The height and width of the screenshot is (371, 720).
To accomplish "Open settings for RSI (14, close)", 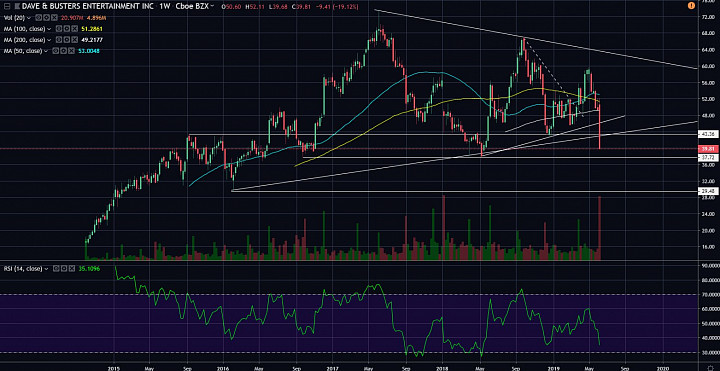I will pos(64,269).
